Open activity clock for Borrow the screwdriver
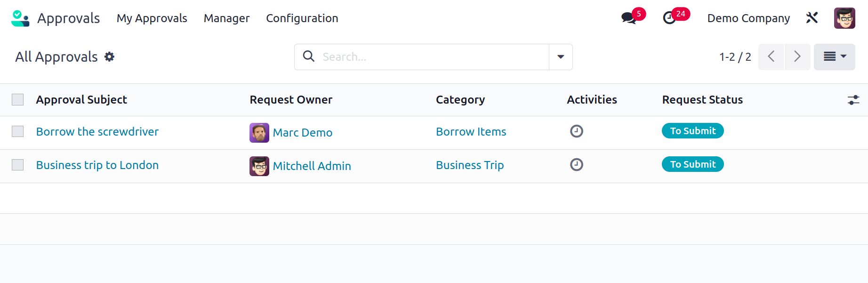 click(x=577, y=131)
